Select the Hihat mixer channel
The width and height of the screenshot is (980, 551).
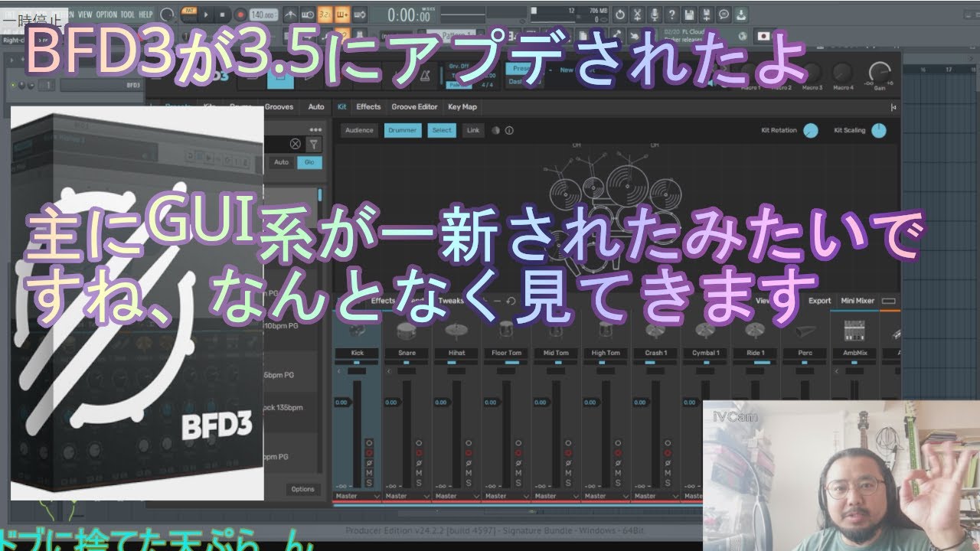point(457,353)
